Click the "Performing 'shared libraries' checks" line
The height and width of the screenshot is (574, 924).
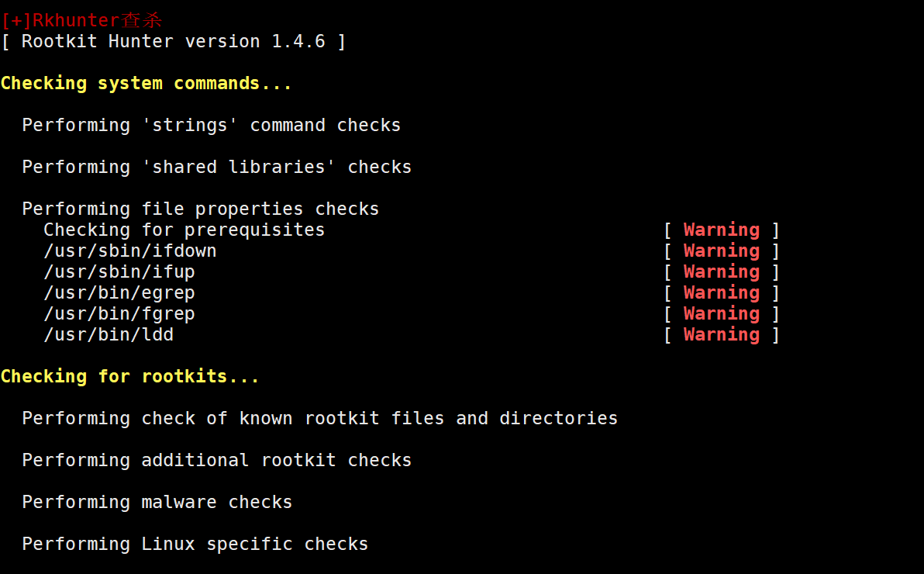(217, 167)
